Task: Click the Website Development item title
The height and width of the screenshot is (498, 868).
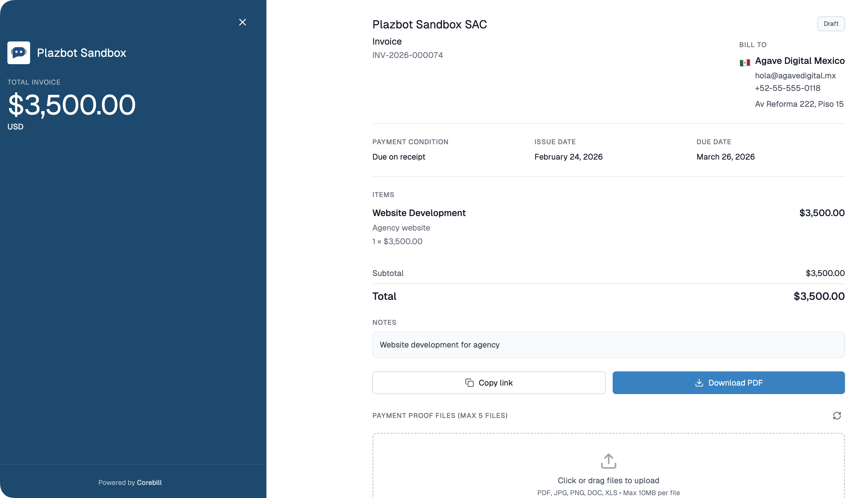Action: (419, 213)
